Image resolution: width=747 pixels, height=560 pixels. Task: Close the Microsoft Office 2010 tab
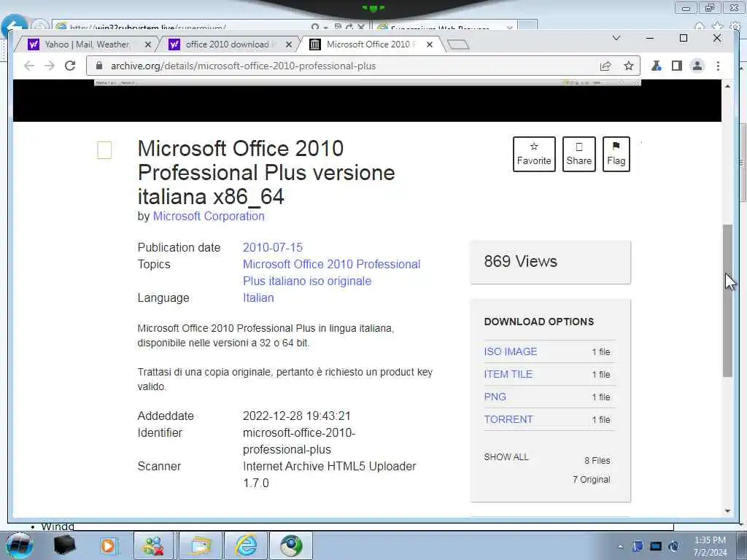pos(429,44)
